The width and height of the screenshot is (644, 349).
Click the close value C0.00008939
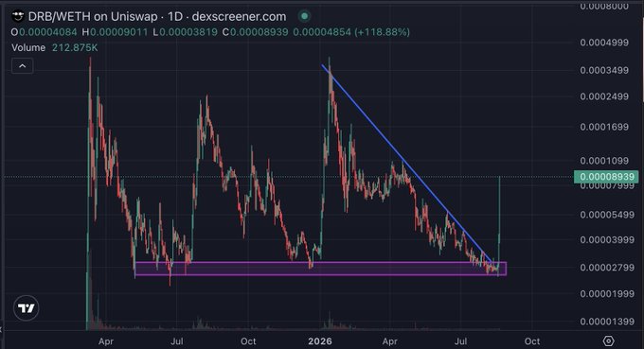point(255,32)
